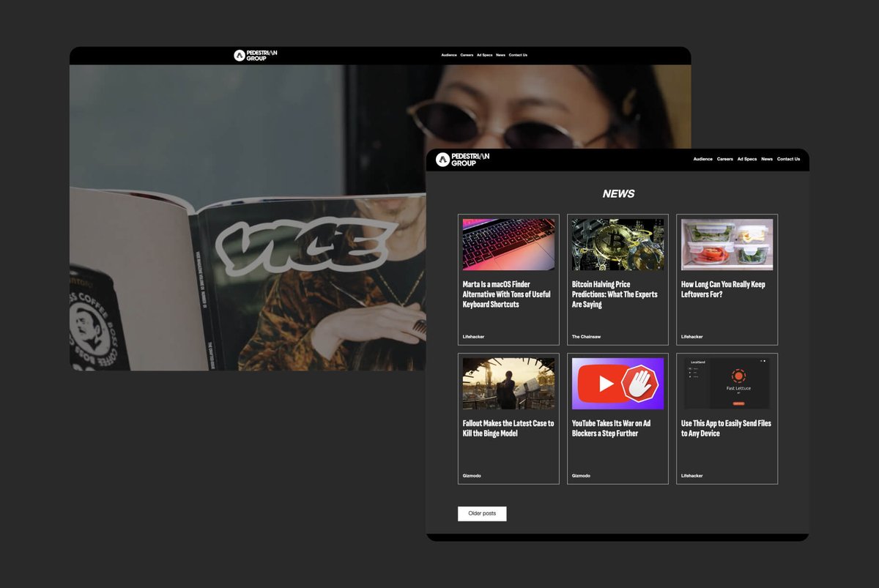Select News in the front window nav
The image size is (879, 588).
(766, 159)
